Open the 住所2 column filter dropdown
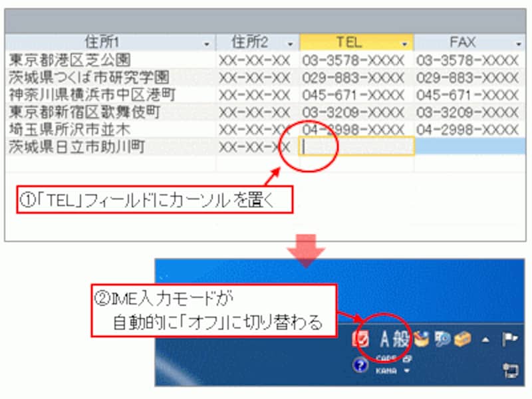The width and height of the screenshot is (532, 399). point(290,44)
